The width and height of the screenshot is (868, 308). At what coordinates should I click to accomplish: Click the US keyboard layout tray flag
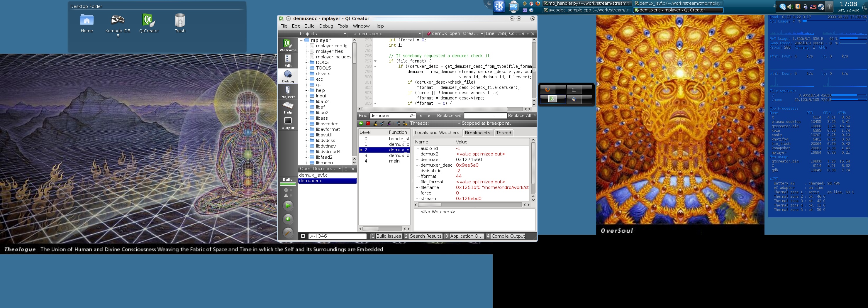813,6
